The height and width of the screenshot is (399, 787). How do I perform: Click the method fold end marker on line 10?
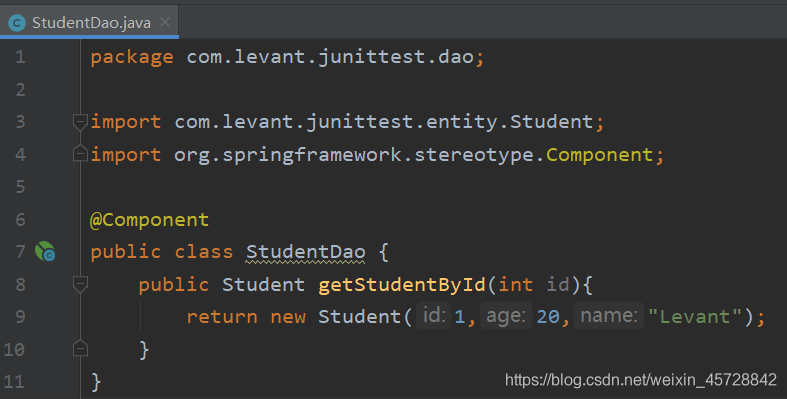pos(80,348)
